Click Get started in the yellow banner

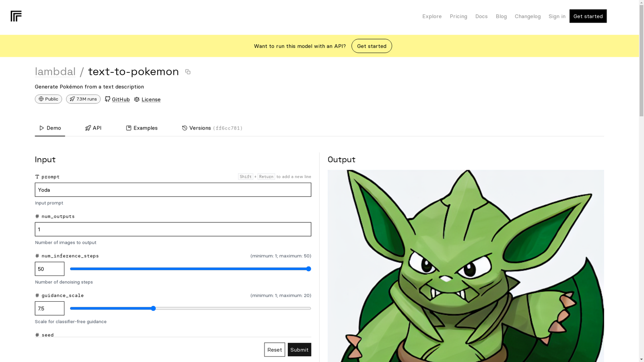coord(372,46)
